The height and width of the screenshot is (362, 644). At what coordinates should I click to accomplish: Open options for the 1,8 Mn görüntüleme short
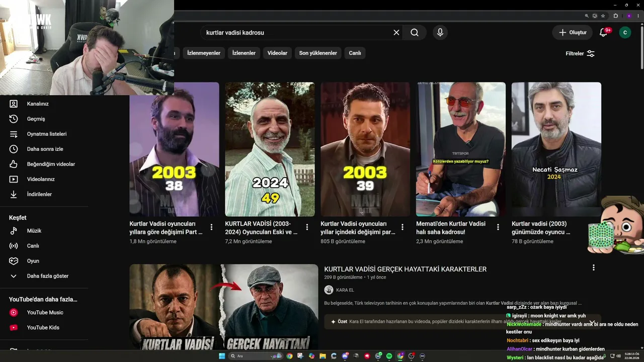point(211,227)
